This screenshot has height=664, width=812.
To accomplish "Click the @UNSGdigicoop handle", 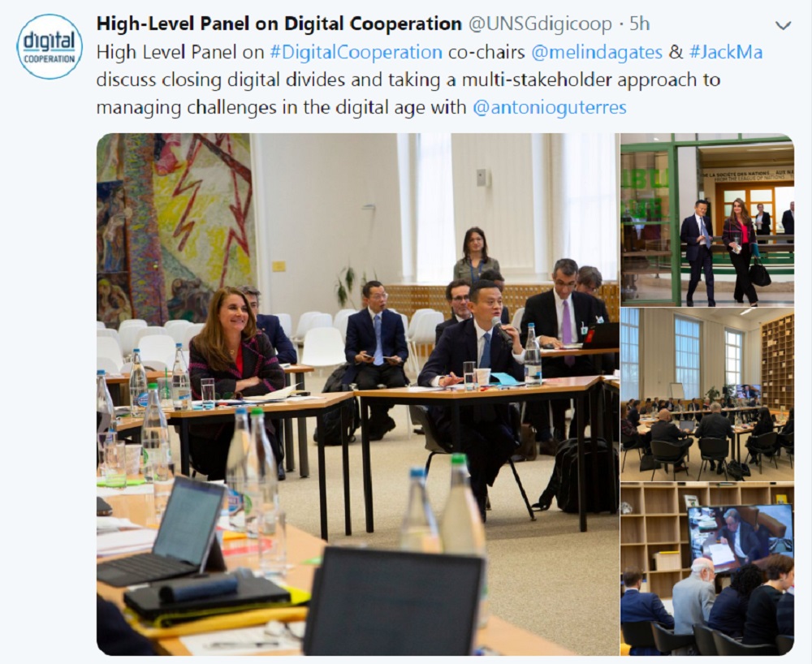I will (x=540, y=24).
